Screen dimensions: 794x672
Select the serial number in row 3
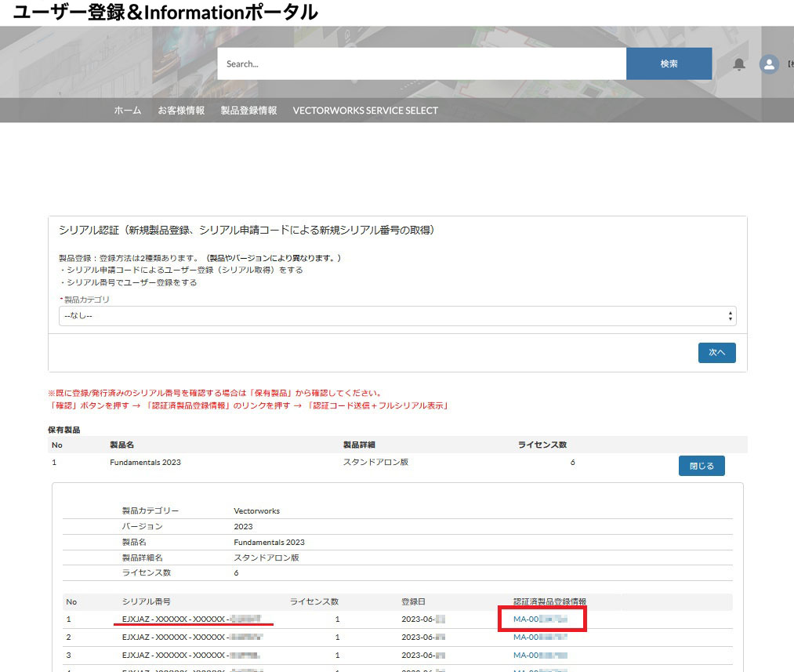[x=191, y=656]
